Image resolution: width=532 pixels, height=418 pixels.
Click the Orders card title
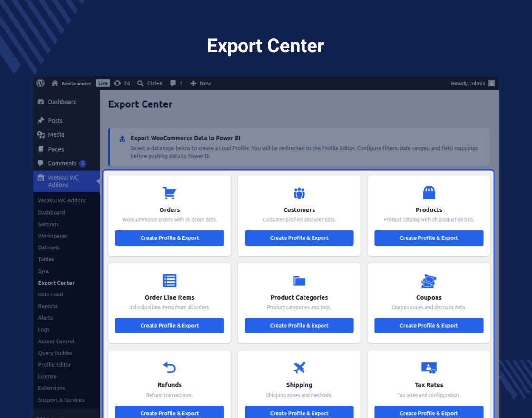tap(169, 209)
